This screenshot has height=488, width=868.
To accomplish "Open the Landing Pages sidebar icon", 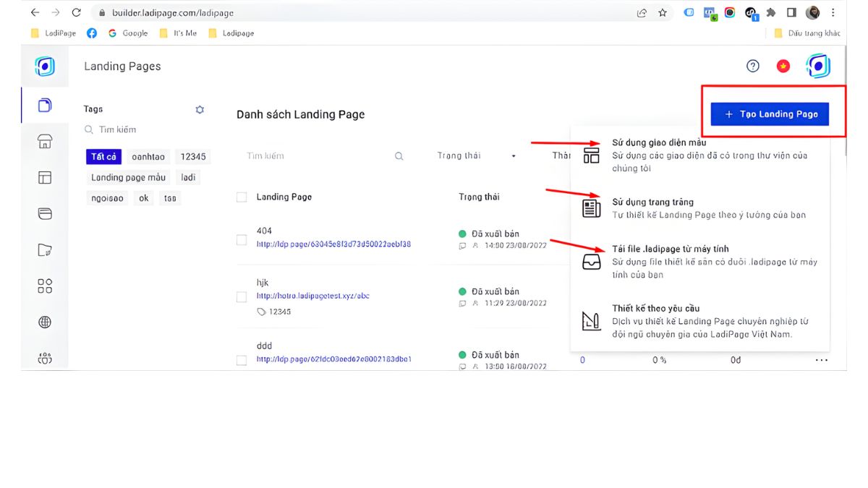I will click(x=45, y=105).
